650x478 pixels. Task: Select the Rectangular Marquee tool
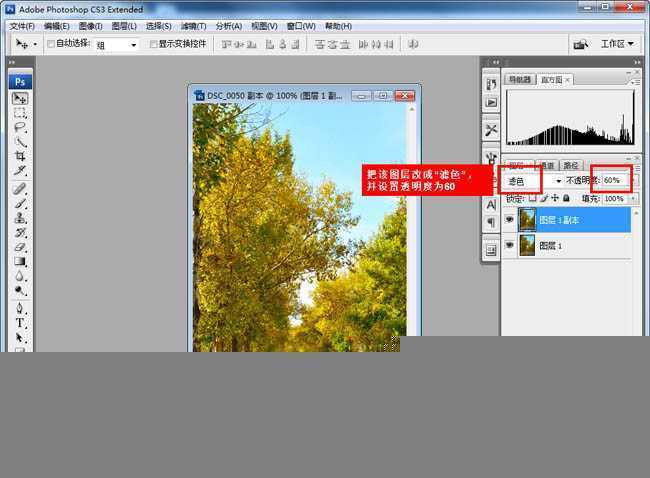(x=20, y=113)
